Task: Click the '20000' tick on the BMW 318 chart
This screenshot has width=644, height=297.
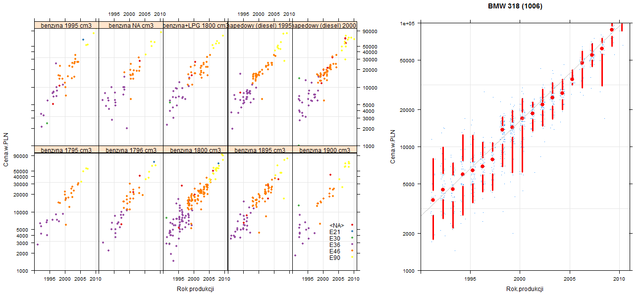Action: pos(407,109)
